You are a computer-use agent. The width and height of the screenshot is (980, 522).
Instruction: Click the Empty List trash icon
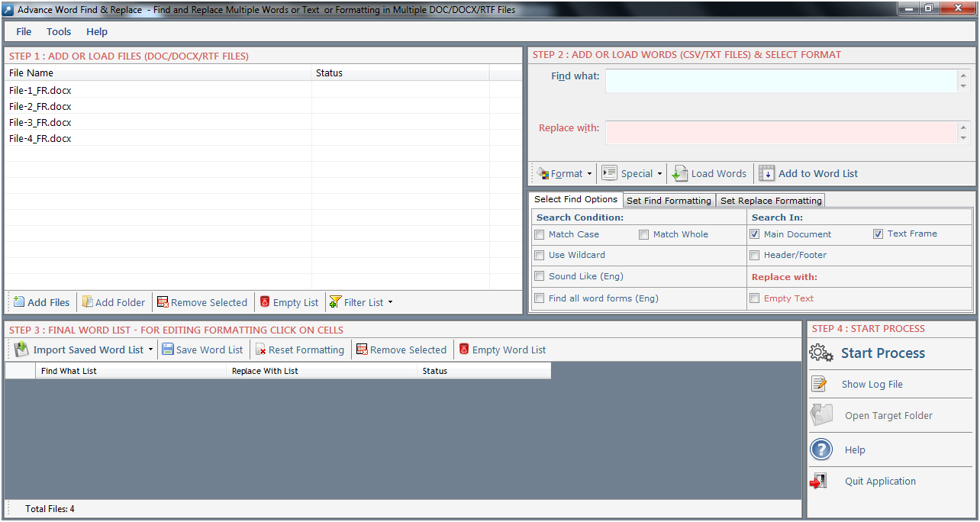(x=265, y=302)
